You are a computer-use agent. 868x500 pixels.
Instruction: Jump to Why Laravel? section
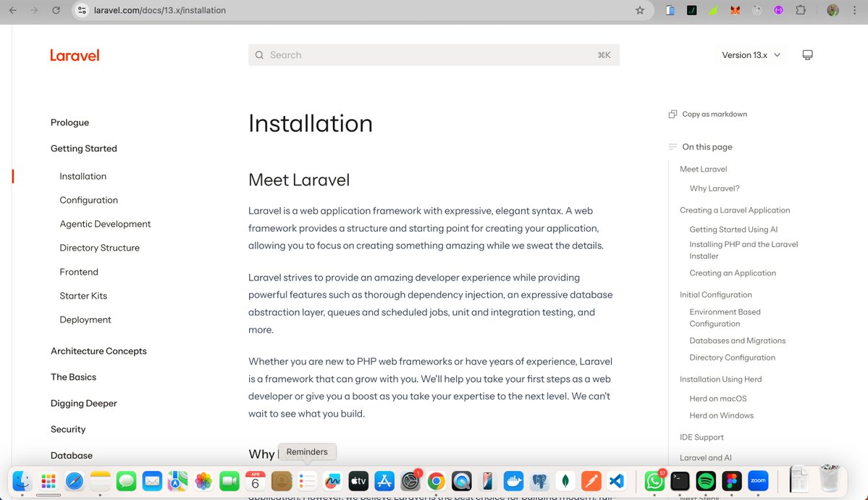(714, 188)
